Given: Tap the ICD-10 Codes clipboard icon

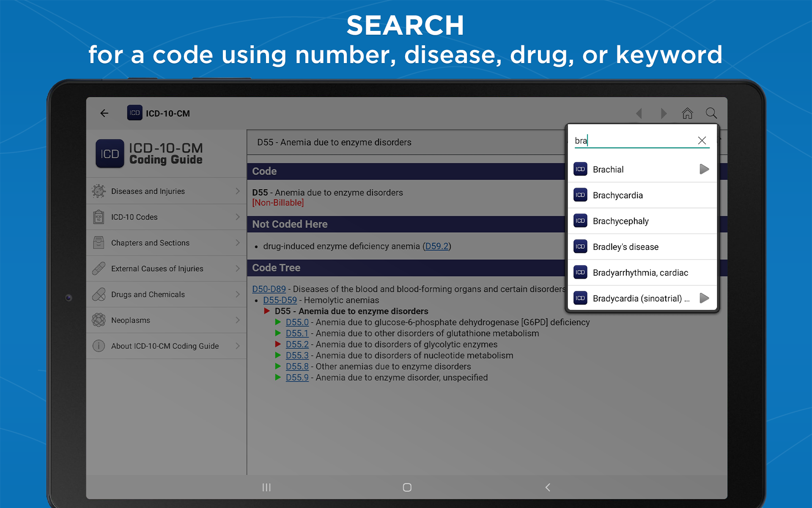Looking at the screenshot, I should coord(99,217).
